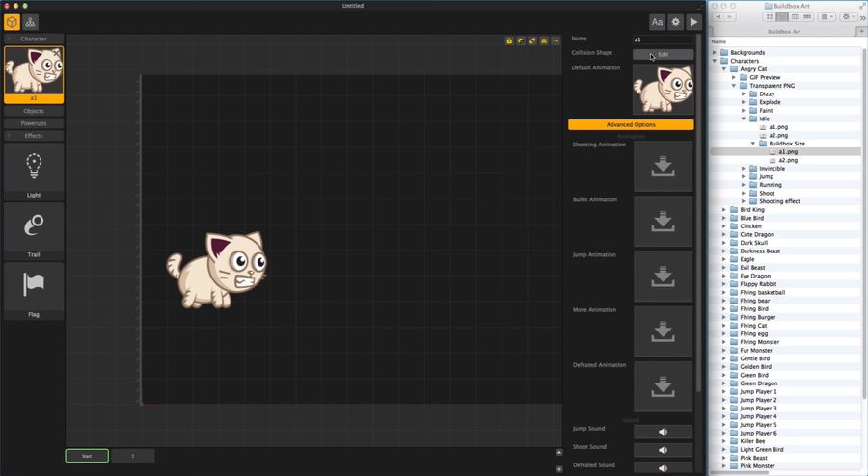The image size is (868, 476).
Task: Click the Shoot Sound speaker button
Action: (x=663, y=450)
